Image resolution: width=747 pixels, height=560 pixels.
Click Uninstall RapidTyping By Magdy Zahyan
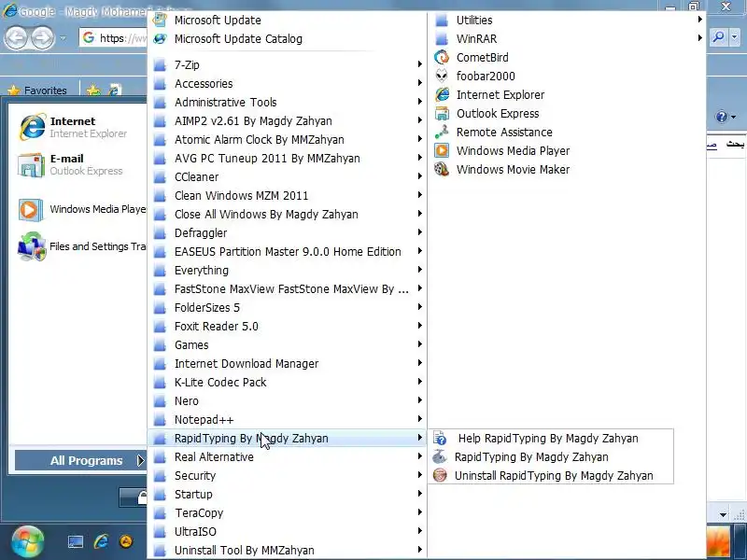[551, 475]
